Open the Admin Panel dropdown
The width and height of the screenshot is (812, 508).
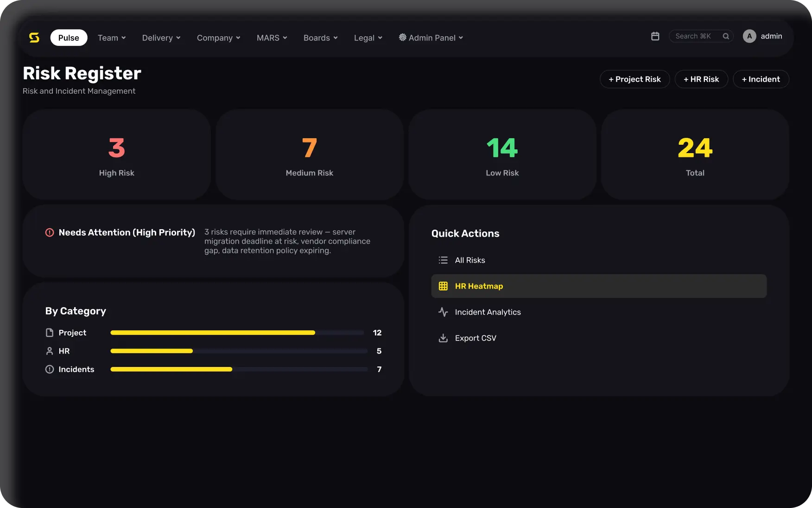(431, 38)
